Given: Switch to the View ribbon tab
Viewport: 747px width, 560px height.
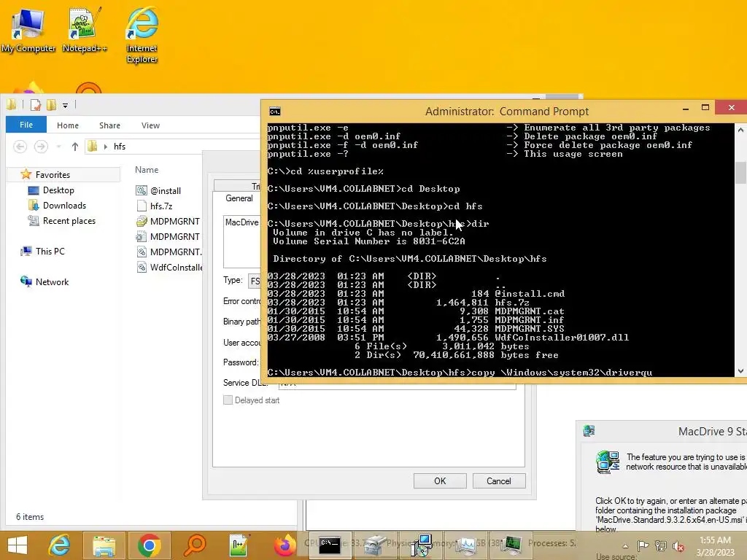Looking at the screenshot, I should [x=150, y=125].
